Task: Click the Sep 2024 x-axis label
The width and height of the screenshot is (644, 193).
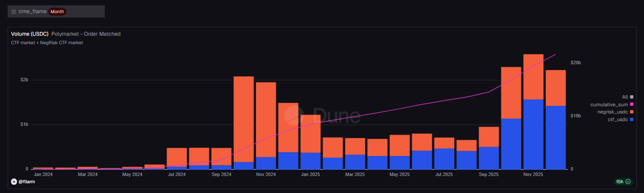Action: point(221,174)
